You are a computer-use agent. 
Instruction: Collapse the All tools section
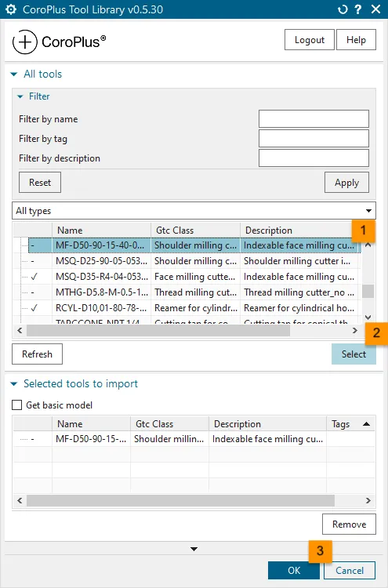tap(14, 74)
